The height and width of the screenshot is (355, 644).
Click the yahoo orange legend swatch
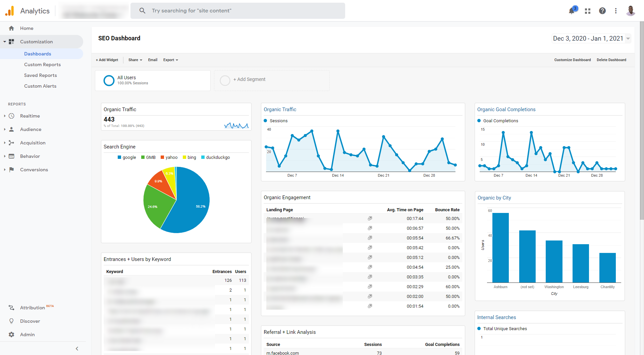162,157
